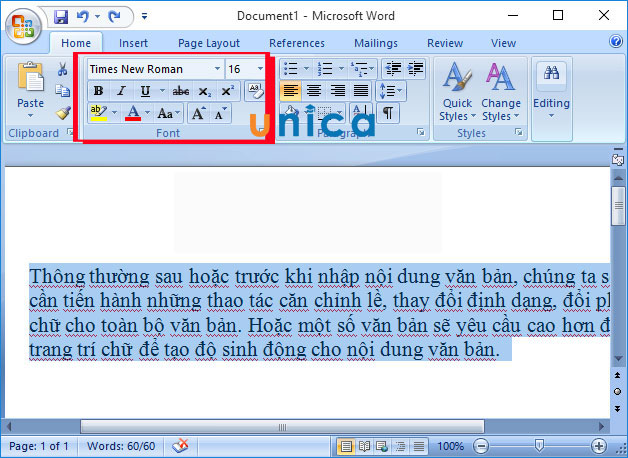Toggle Strikethrough formatting
The image size is (628, 458).
181,91
